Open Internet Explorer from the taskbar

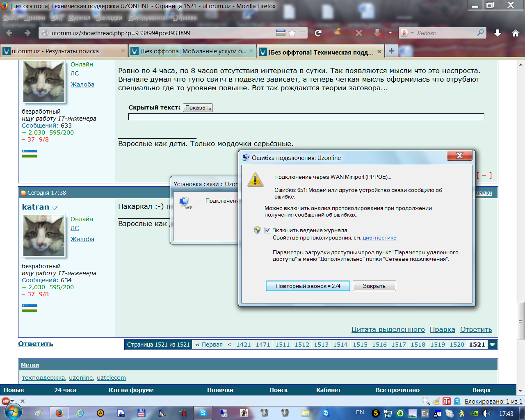80,413
